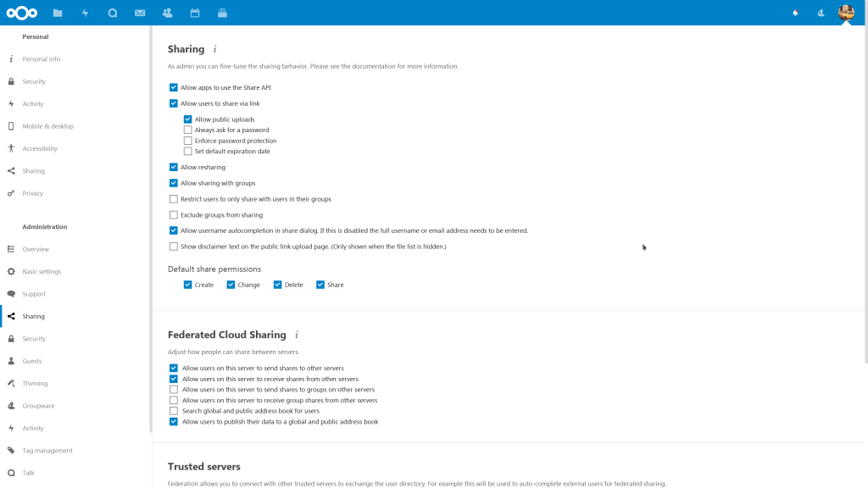Open the Contacts app icon
This screenshot has height=488, width=868.
[167, 13]
